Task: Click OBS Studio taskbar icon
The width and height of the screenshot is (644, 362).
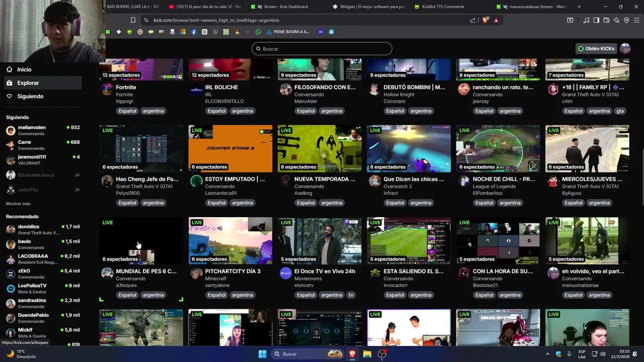Action: (382, 354)
